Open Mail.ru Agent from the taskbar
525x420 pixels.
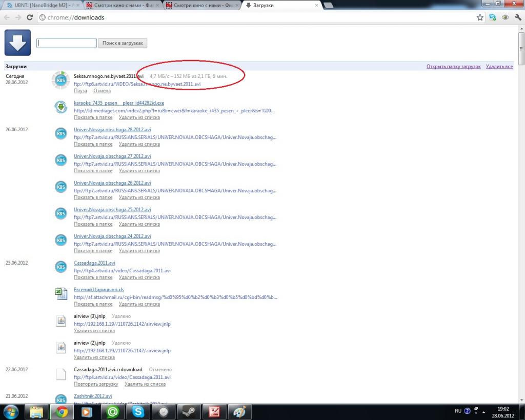[112, 412]
